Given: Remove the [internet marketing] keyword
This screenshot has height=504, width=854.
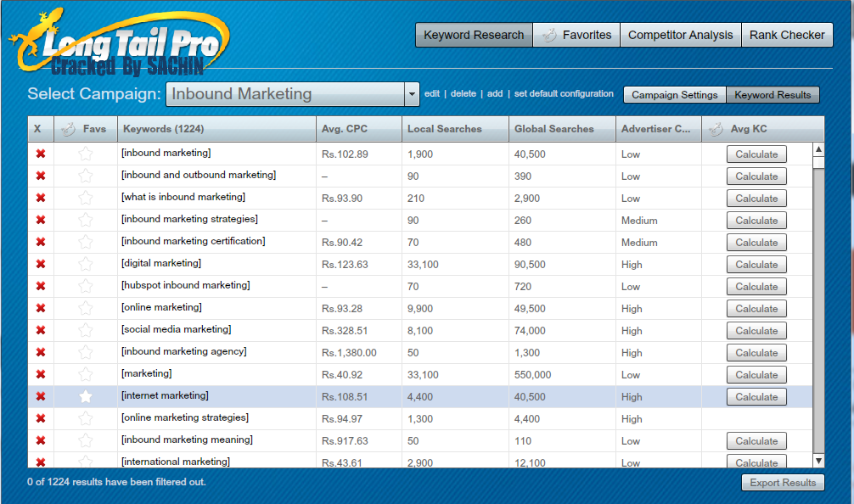Looking at the screenshot, I should [x=40, y=396].
